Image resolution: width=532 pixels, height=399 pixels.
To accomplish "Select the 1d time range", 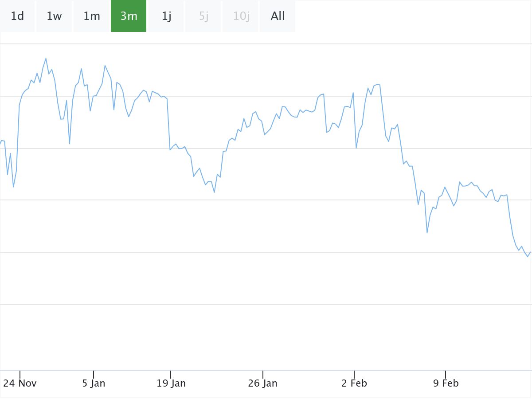I will pyautogui.click(x=17, y=16).
